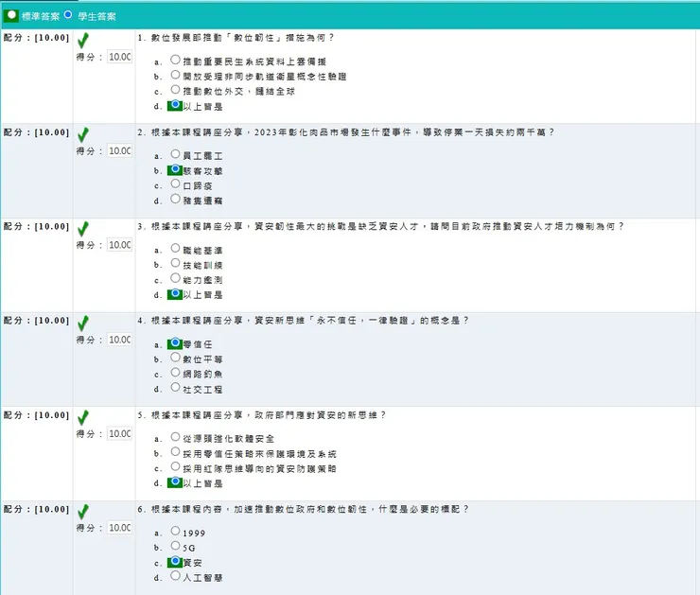Click the green checkmark for question 4
700x595 pixels.
click(83, 324)
